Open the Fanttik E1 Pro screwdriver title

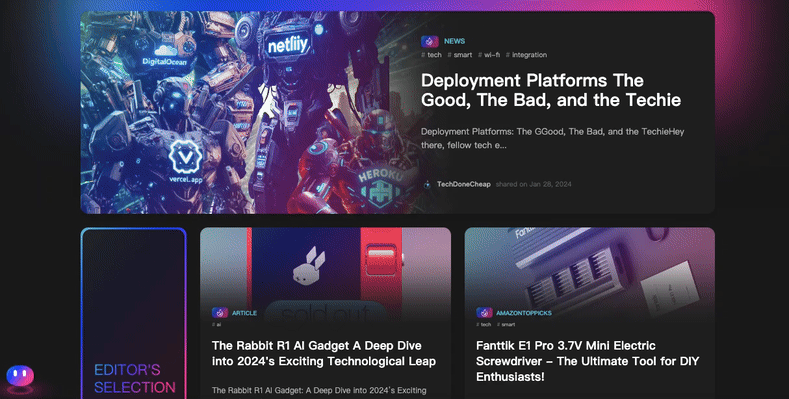point(587,361)
